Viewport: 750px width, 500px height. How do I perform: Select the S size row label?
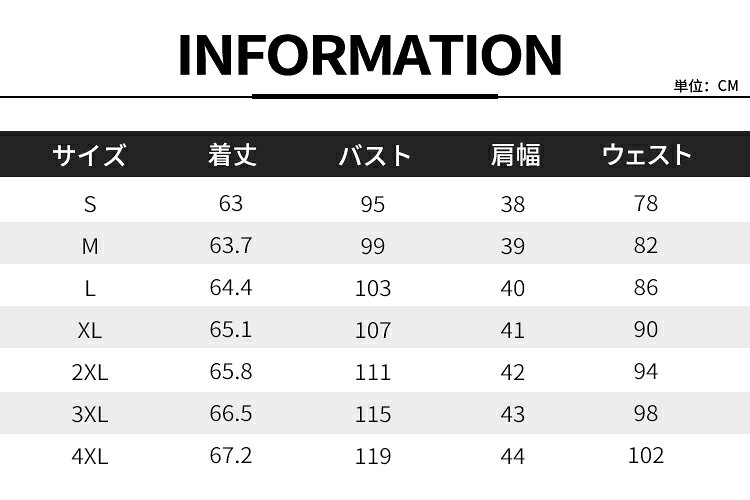[x=90, y=204]
